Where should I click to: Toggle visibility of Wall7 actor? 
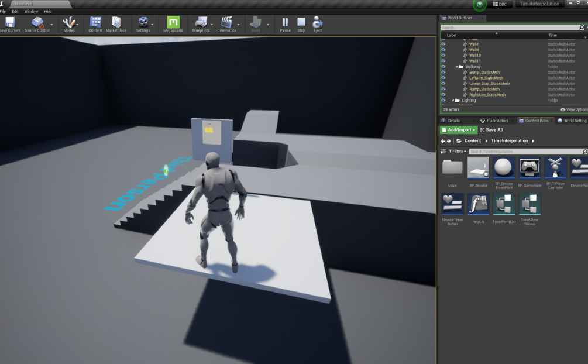point(443,44)
